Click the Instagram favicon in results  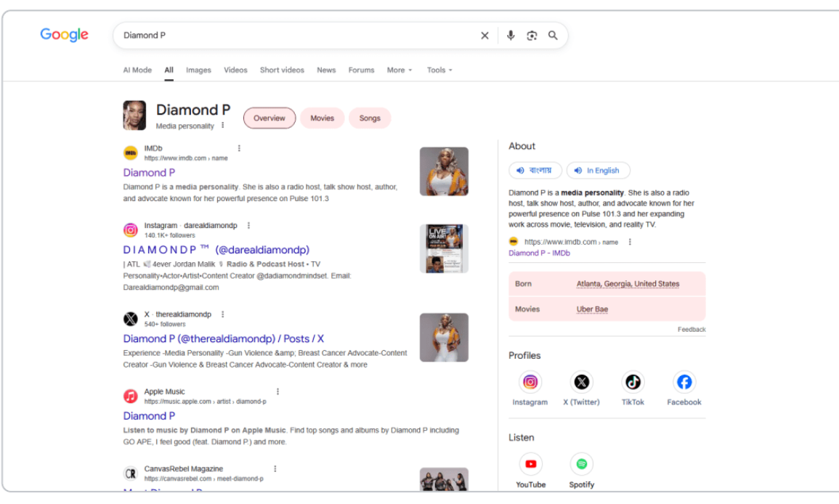[x=131, y=230]
